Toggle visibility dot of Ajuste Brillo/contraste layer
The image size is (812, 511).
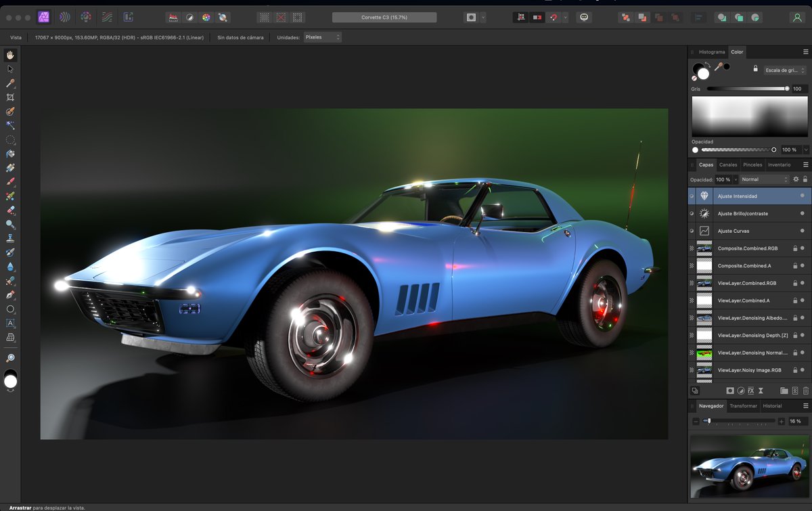[x=803, y=213]
